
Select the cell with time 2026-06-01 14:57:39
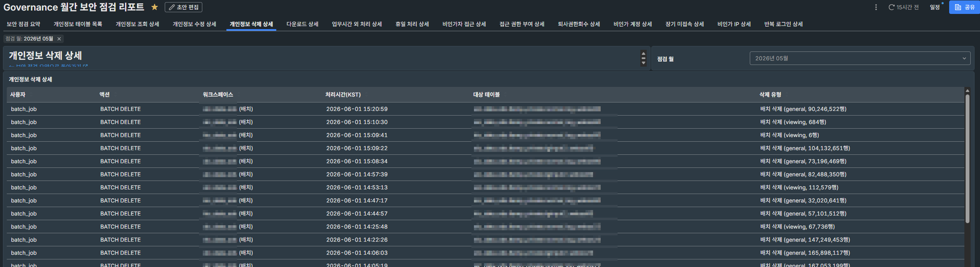tap(357, 174)
